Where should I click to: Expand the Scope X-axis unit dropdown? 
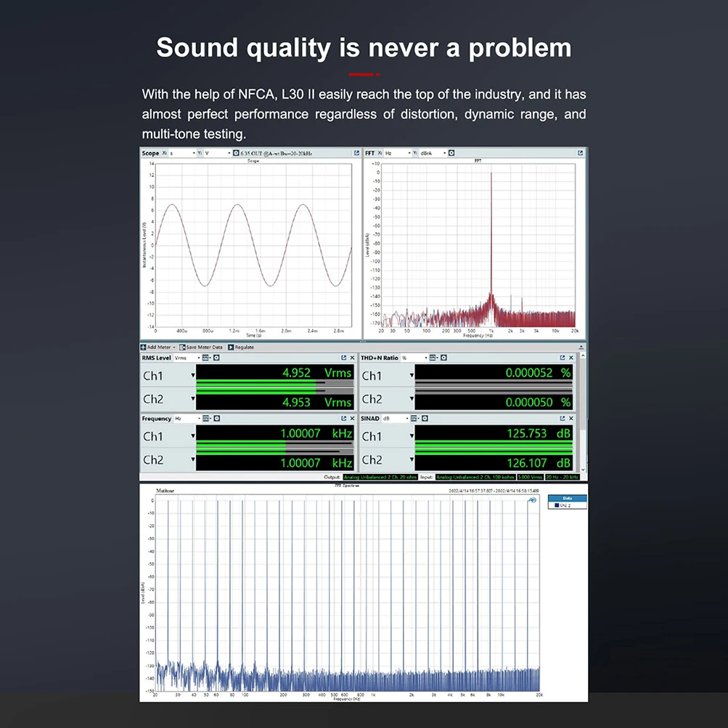click(182, 152)
